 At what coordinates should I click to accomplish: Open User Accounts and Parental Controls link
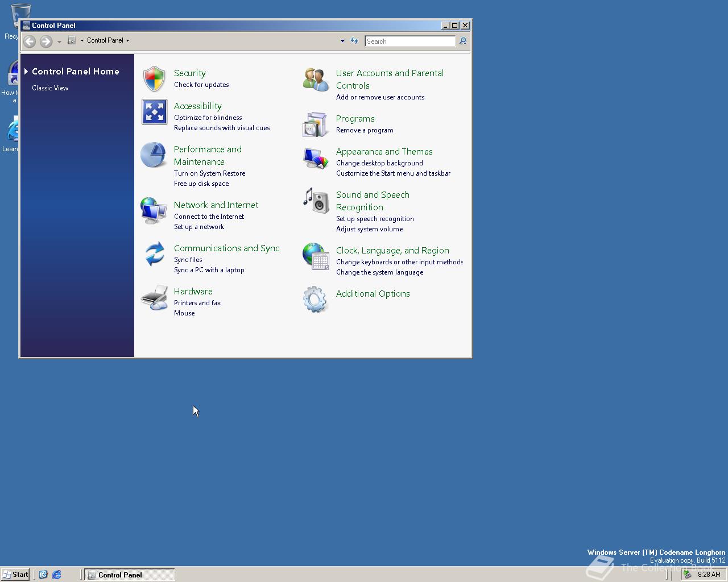point(390,80)
